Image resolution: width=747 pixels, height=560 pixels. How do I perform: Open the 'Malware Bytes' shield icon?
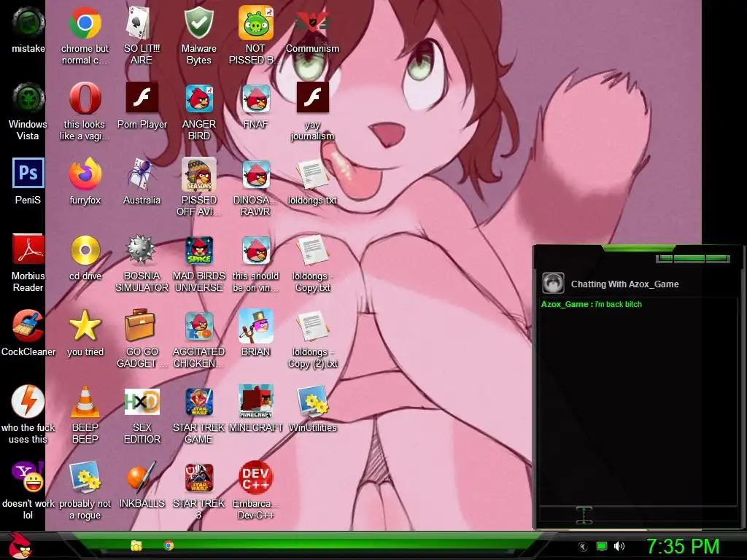198,23
